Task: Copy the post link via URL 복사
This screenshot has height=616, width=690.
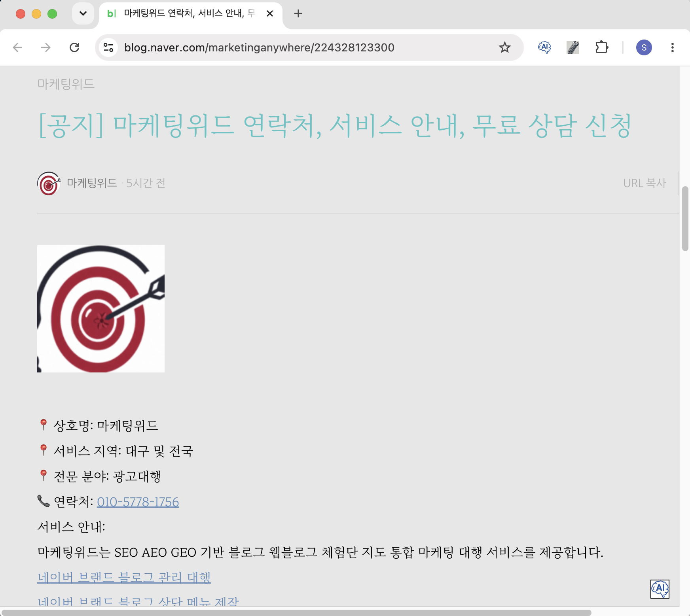Action: [645, 183]
